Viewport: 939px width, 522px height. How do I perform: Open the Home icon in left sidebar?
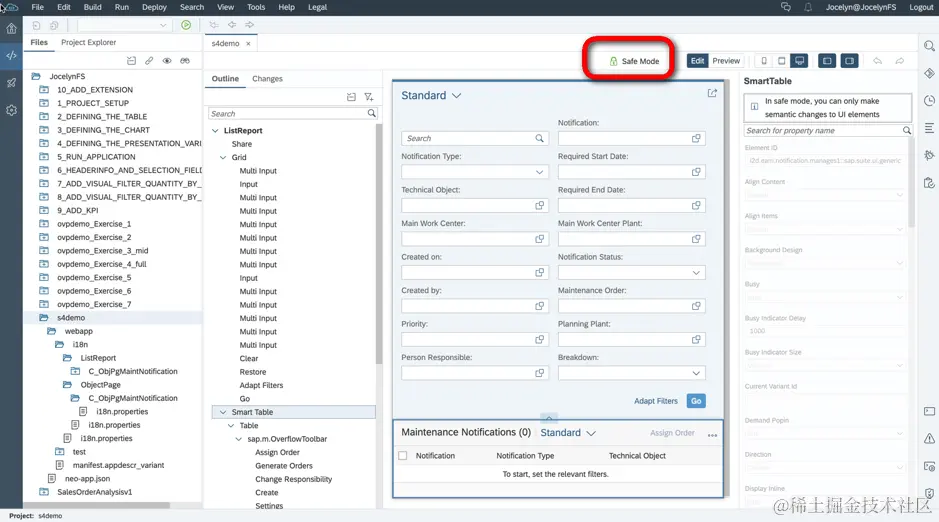(x=11, y=28)
